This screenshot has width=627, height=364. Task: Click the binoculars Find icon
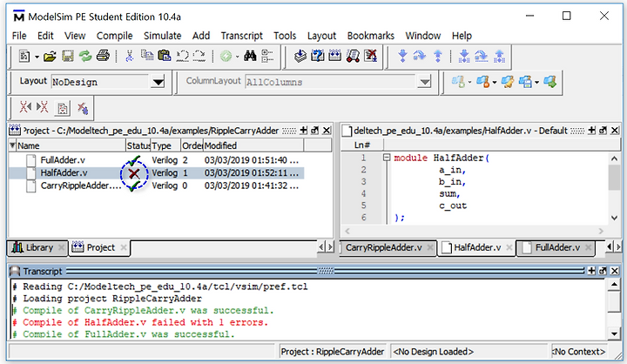pos(250,56)
